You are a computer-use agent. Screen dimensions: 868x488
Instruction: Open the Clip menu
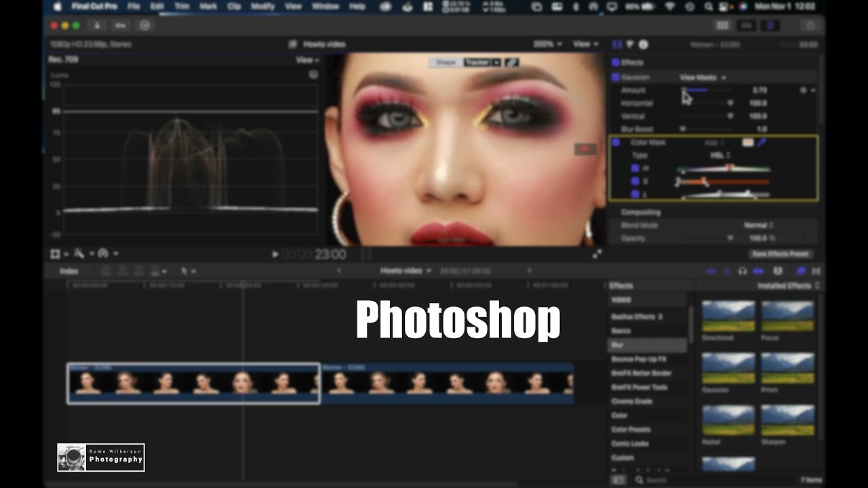pos(234,6)
